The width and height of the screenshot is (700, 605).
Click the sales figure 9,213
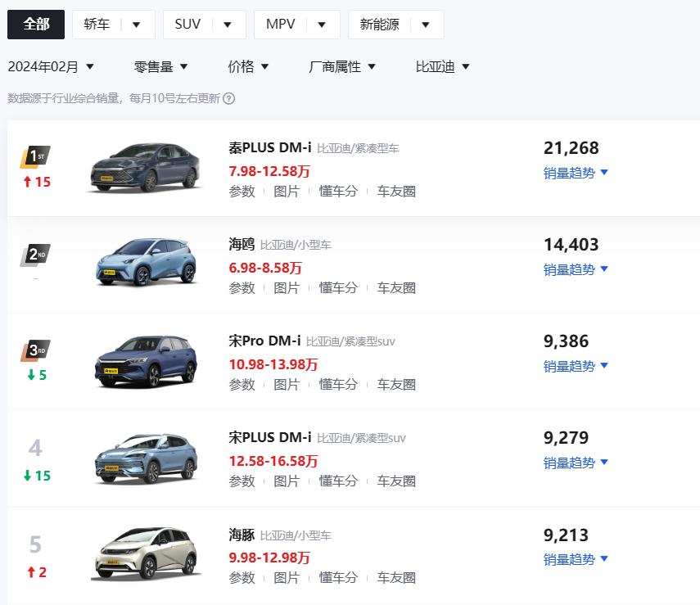point(566,535)
